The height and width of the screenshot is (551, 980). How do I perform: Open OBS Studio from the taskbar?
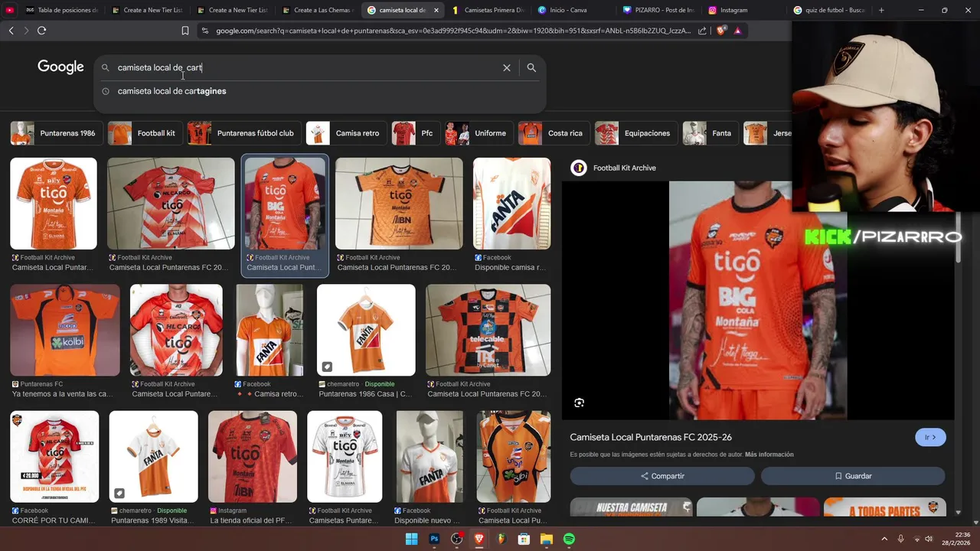tap(457, 539)
